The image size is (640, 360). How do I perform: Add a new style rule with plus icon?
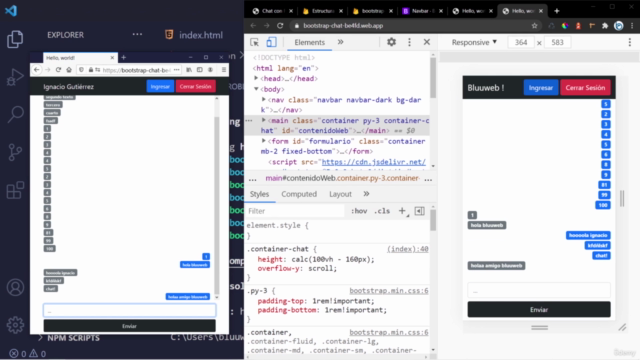pyautogui.click(x=402, y=211)
